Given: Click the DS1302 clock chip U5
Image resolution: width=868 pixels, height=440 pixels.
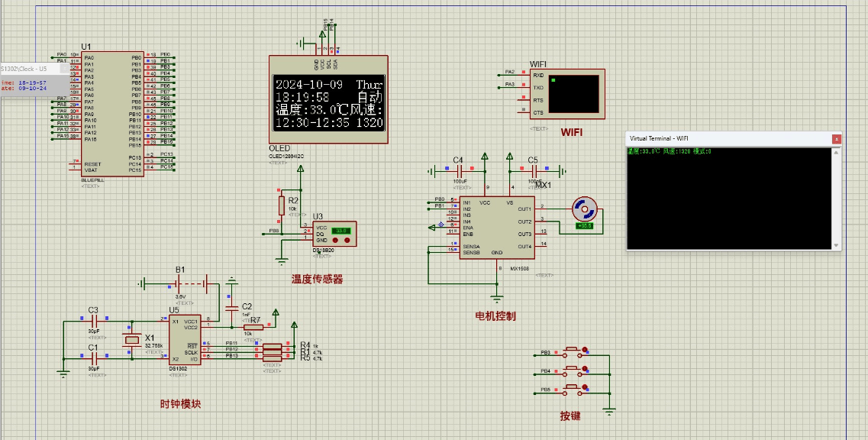Looking at the screenshot, I should click(x=184, y=340).
